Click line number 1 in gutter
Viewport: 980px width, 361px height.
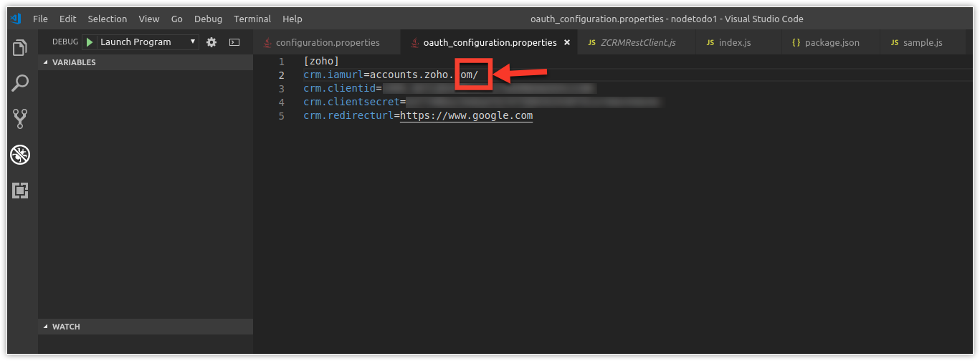pos(282,62)
